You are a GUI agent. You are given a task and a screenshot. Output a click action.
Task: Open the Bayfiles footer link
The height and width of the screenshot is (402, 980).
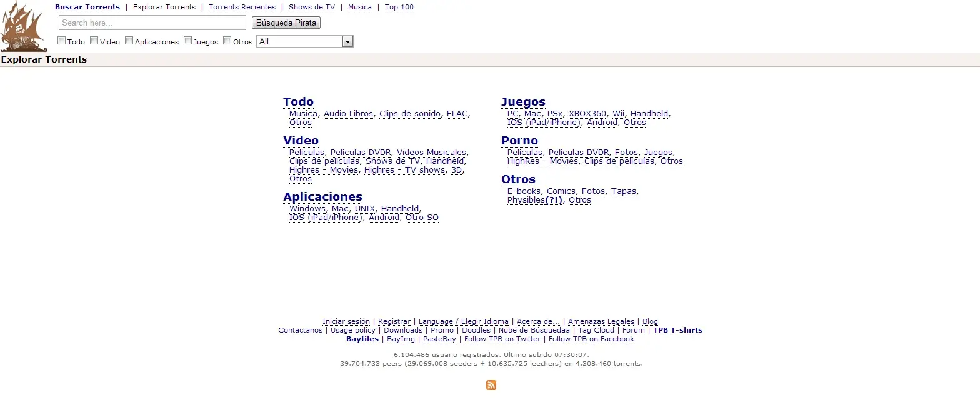click(x=362, y=339)
